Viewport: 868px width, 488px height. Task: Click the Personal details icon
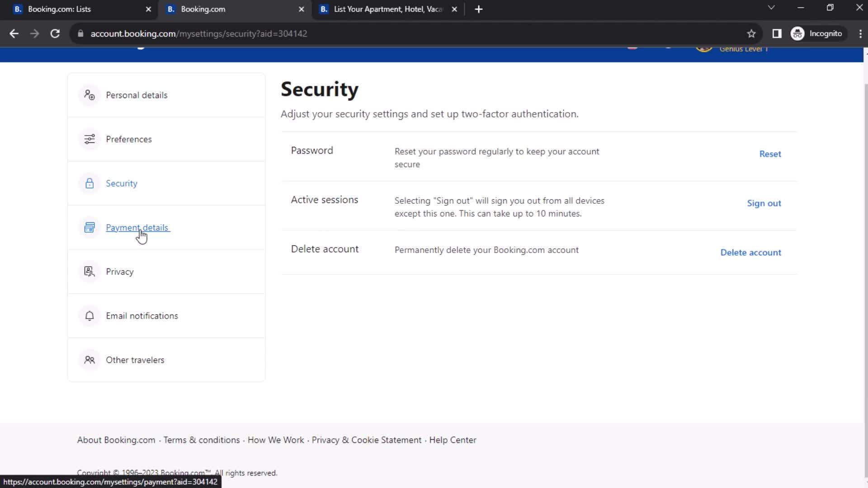point(89,95)
